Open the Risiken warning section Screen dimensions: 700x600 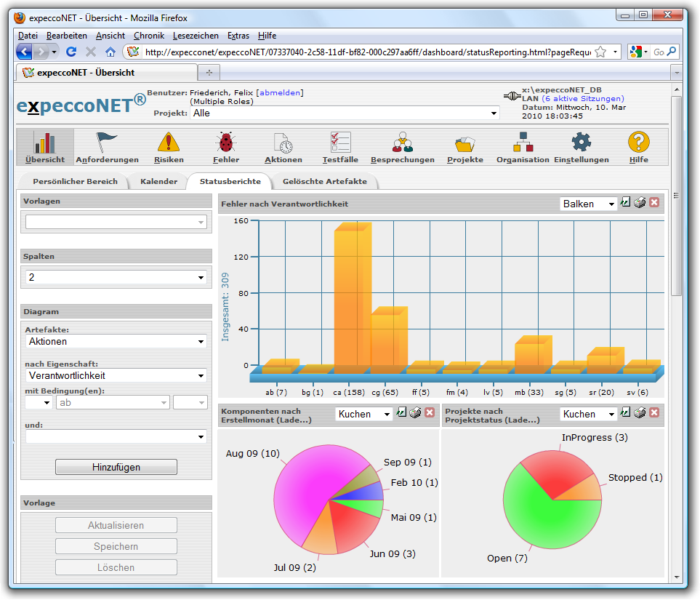point(169,147)
